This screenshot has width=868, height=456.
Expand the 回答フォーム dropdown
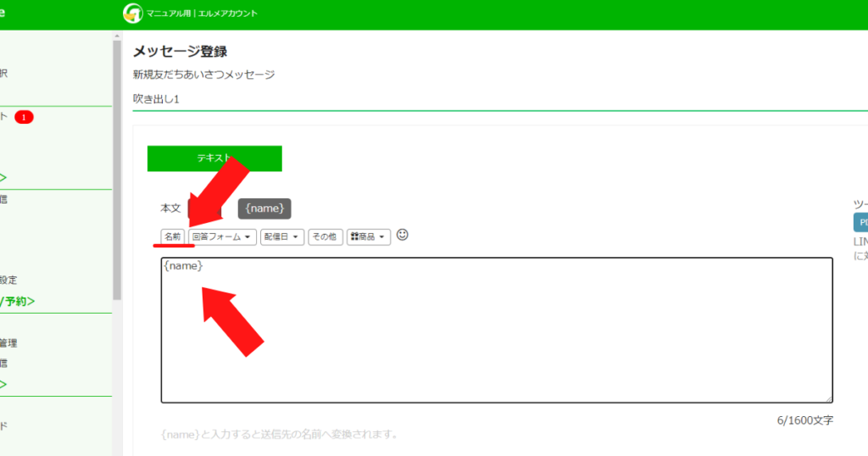click(x=222, y=236)
